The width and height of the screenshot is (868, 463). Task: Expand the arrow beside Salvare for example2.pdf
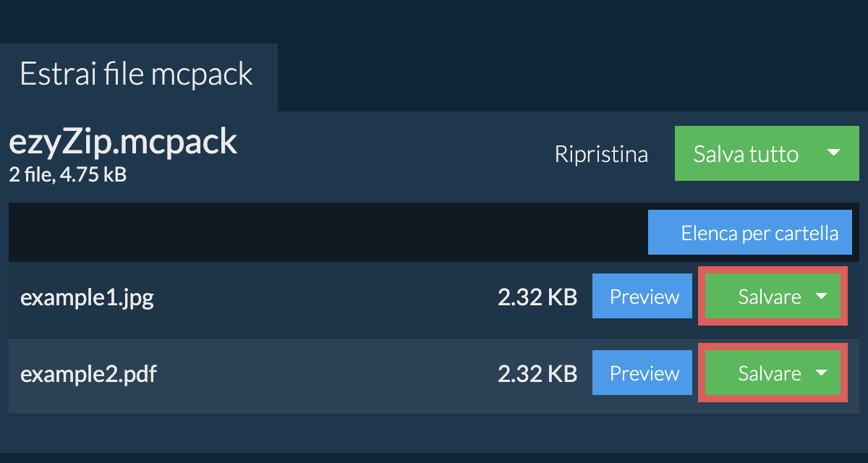click(x=821, y=373)
